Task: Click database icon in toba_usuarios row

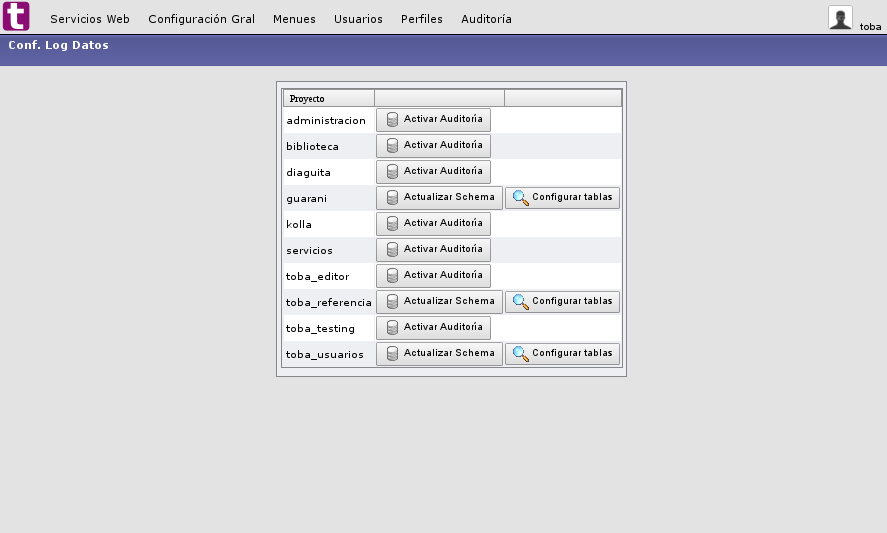Action: pos(392,354)
